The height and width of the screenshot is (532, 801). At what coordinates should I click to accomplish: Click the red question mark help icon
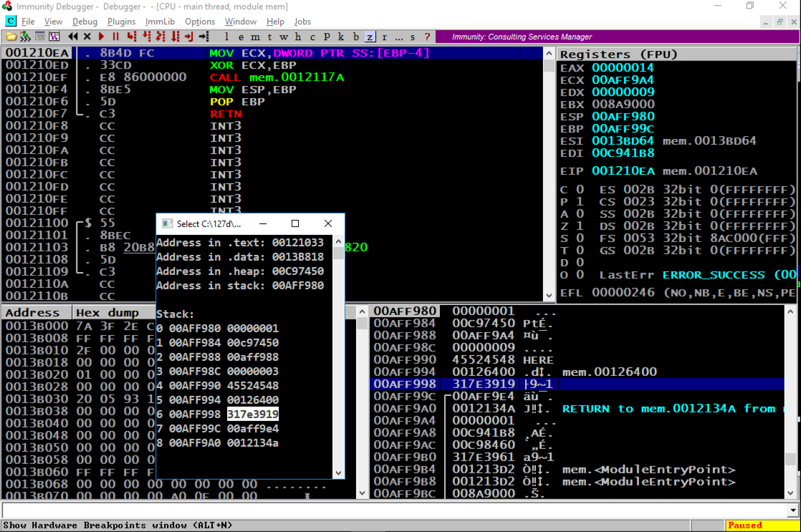(x=428, y=37)
